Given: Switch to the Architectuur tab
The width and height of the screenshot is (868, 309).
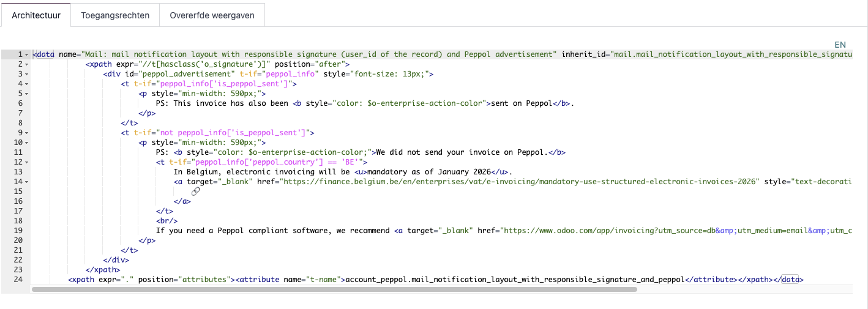Looking at the screenshot, I should click(36, 15).
